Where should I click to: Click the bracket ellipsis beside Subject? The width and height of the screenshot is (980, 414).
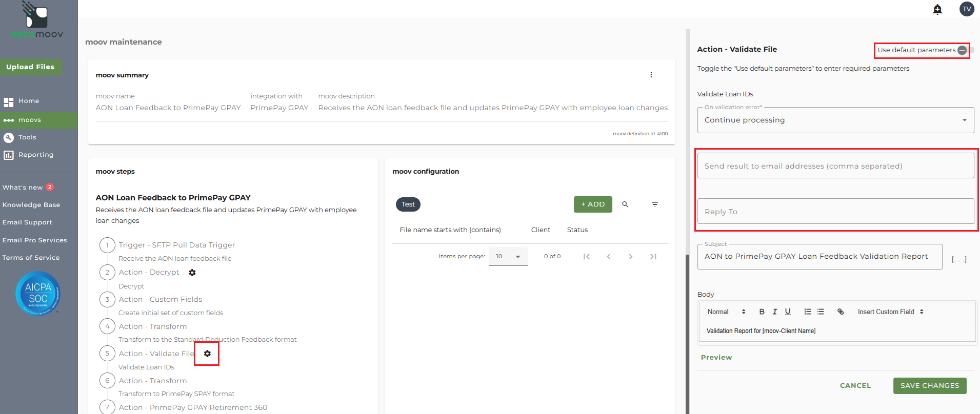tap(959, 259)
